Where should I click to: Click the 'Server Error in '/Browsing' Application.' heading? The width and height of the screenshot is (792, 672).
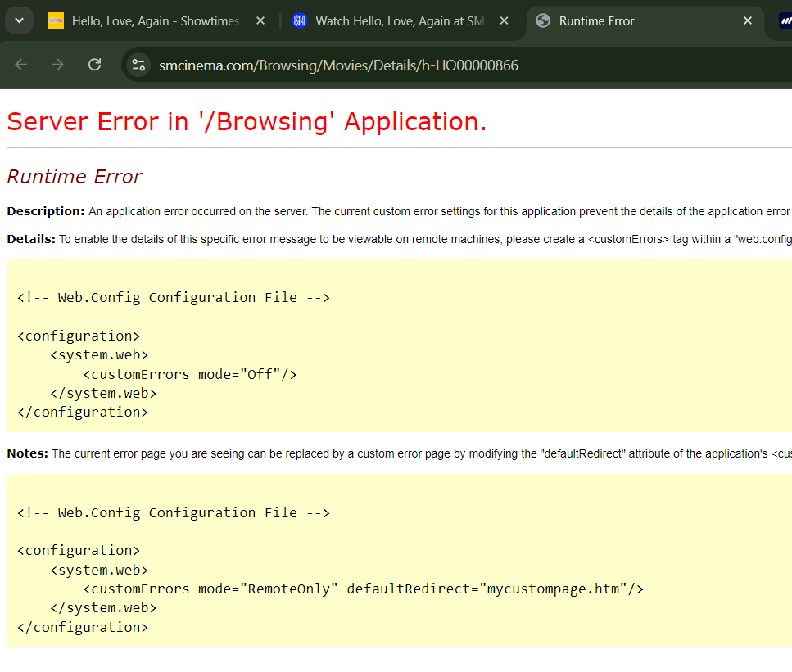click(x=247, y=122)
